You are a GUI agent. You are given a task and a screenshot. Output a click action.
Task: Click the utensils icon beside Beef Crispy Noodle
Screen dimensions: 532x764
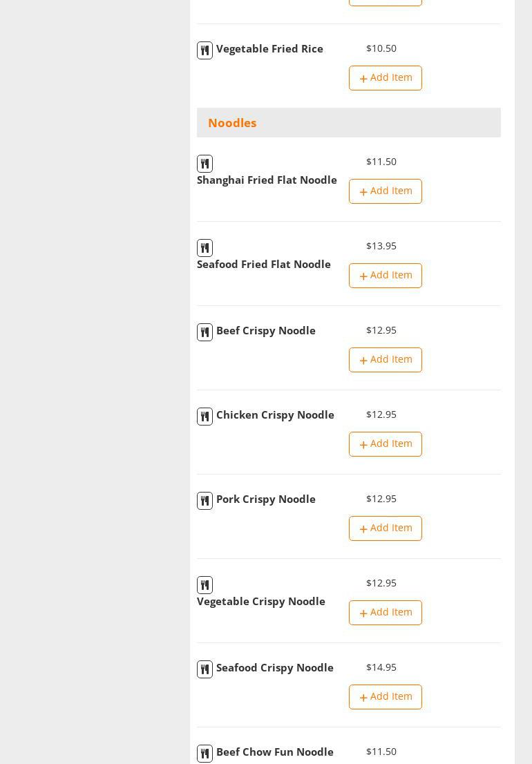coord(205,332)
